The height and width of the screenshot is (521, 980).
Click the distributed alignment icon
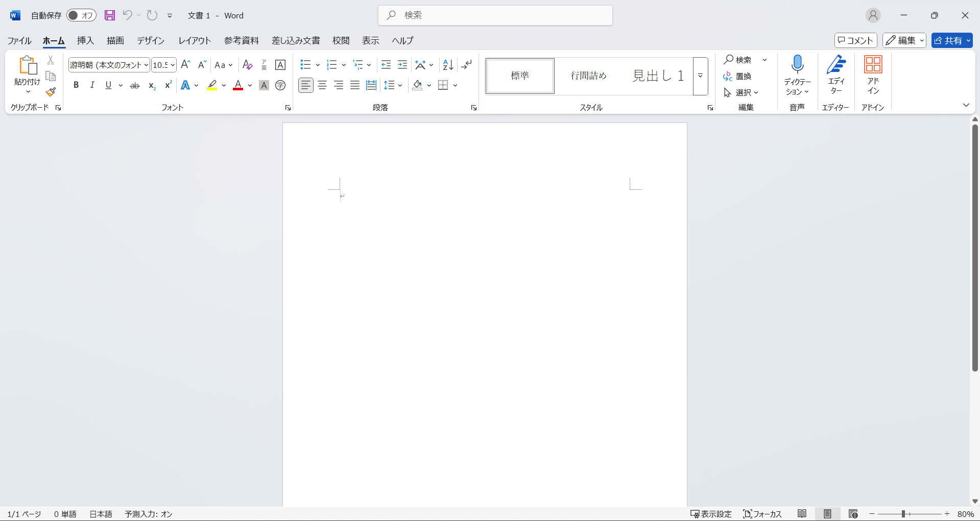(371, 85)
